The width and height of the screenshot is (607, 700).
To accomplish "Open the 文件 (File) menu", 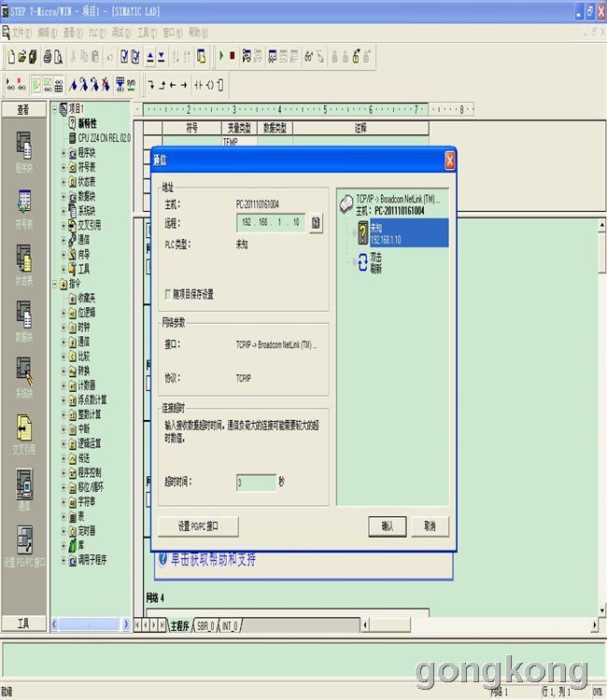I will click(x=21, y=33).
